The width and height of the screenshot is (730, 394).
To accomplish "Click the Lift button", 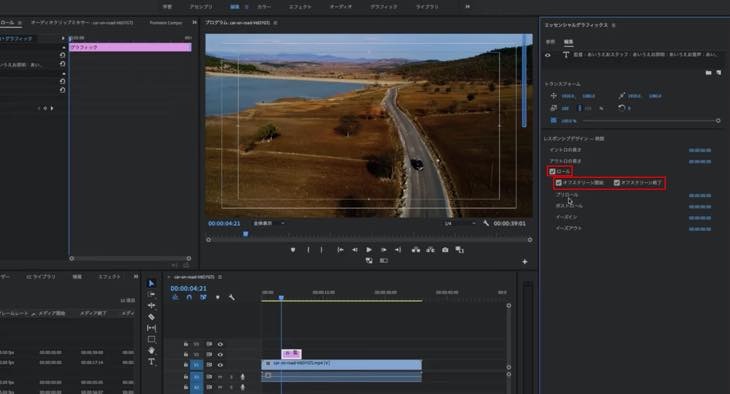I will point(416,250).
